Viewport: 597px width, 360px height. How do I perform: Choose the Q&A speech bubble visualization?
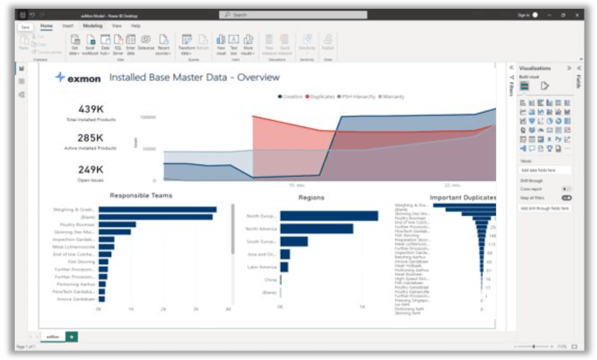tap(532, 148)
